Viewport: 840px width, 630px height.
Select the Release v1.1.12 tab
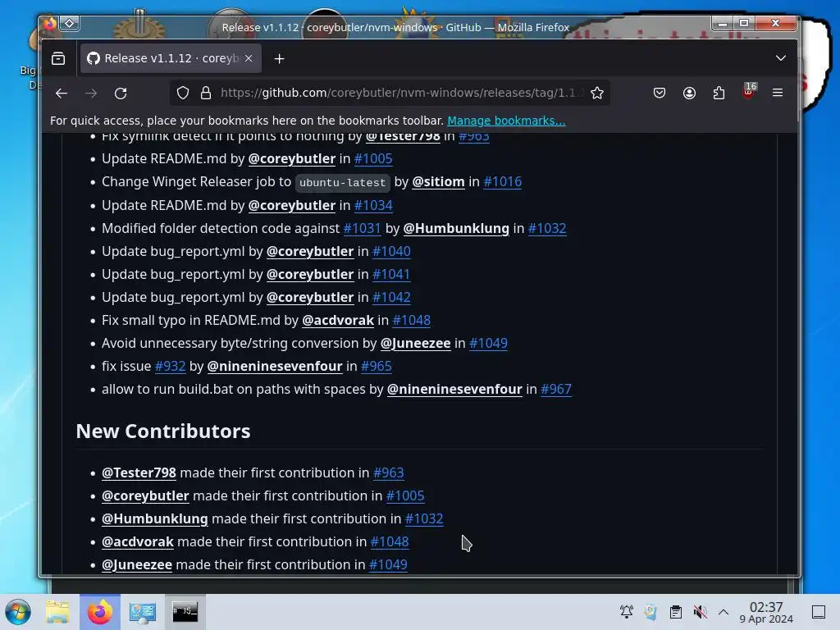coord(171,58)
